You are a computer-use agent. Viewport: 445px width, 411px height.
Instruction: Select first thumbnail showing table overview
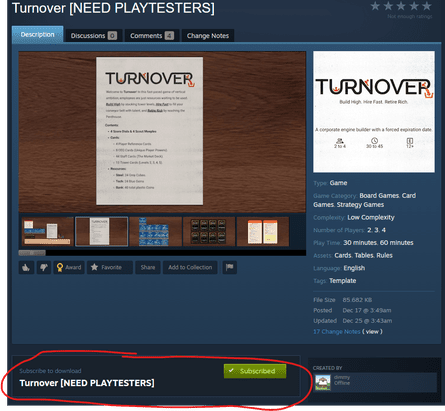[x=48, y=231]
